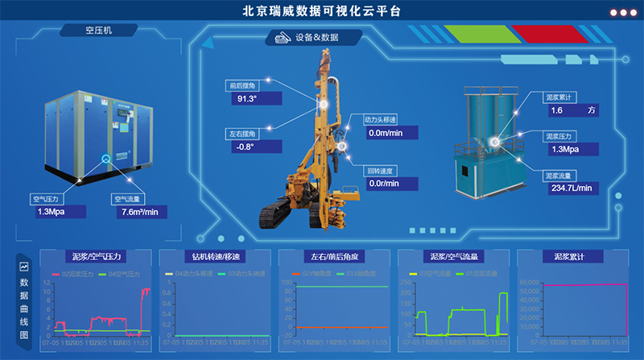Click the -0.8° angle value
The height and width of the screenshot is (360, 644).
257,147
